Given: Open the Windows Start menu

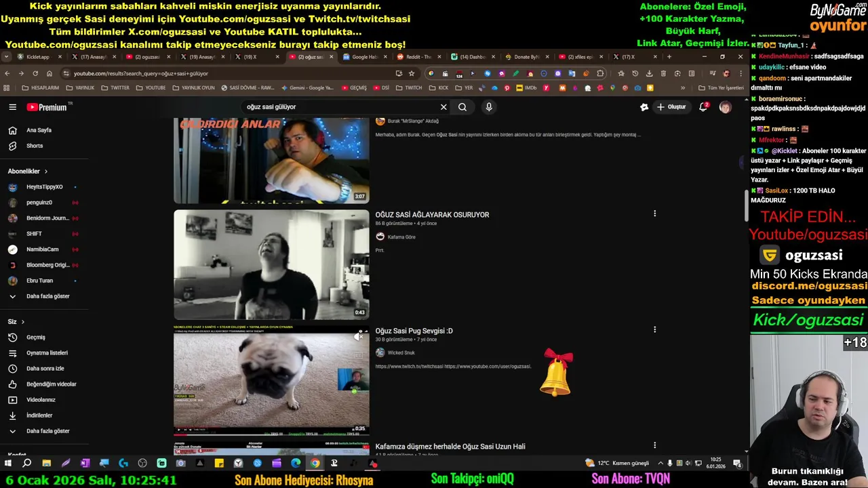Looking at the screenshot, I should (8, 463).
